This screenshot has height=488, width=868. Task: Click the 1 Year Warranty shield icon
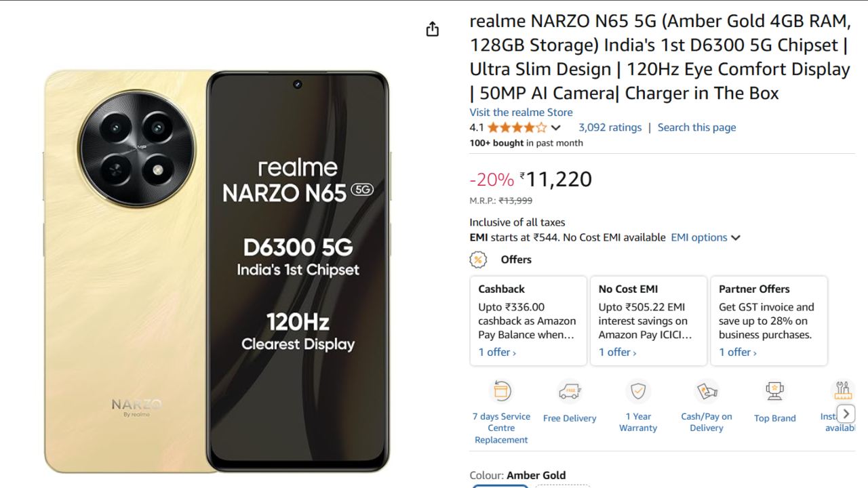[x=638, y=391]
